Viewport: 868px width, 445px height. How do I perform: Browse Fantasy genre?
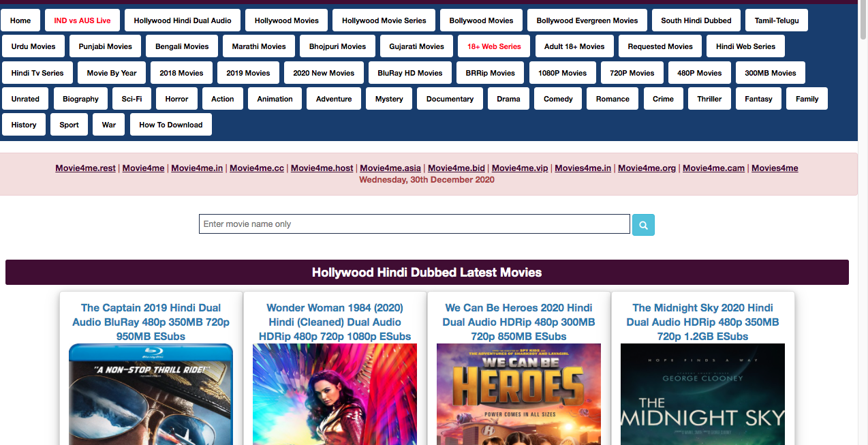[759, 99]
